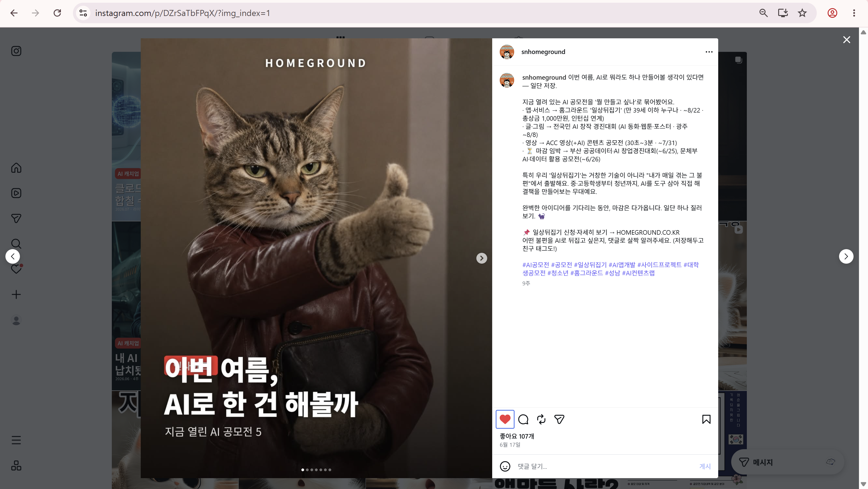Screen dimensions: 868x489
Task: Open snhomeground avatar in post header
Action: pos(507,52)
